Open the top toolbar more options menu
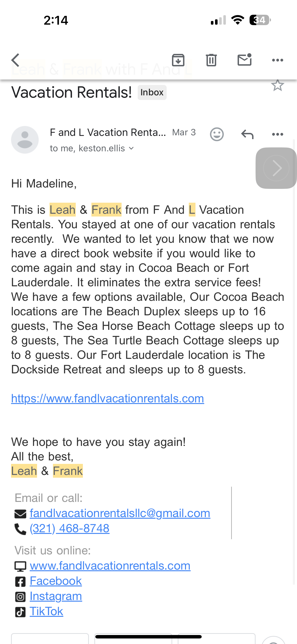 (277, 60)
